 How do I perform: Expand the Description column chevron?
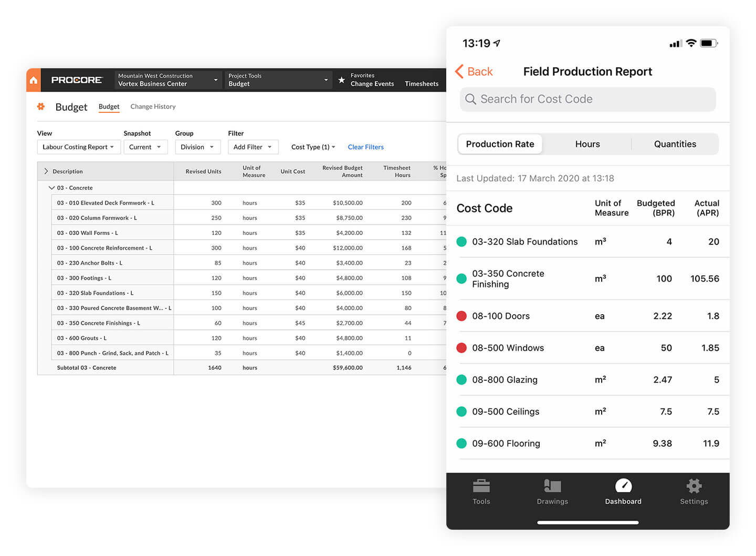coord(46,171)
